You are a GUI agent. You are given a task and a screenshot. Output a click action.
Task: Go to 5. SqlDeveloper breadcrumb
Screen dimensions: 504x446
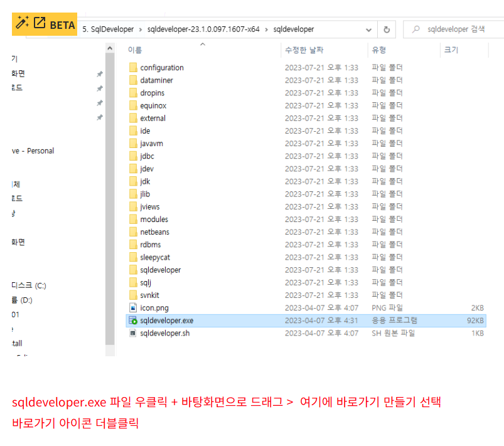pyautogui.click(x=108, y=29)
